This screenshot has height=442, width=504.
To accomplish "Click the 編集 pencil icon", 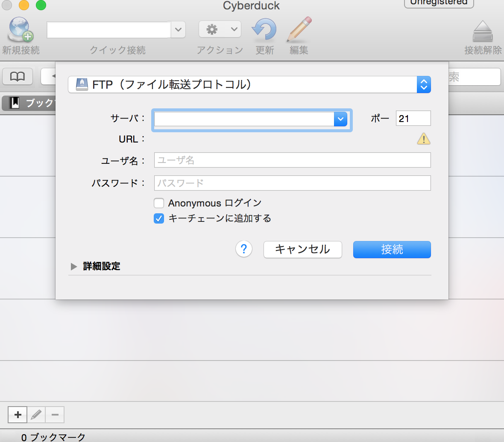I will 299,29.
